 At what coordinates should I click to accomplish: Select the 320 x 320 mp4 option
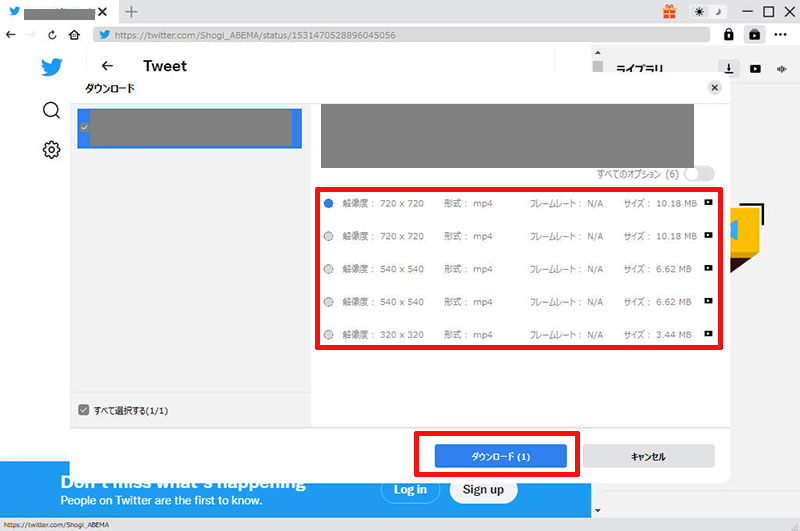[x=328, y=334]
